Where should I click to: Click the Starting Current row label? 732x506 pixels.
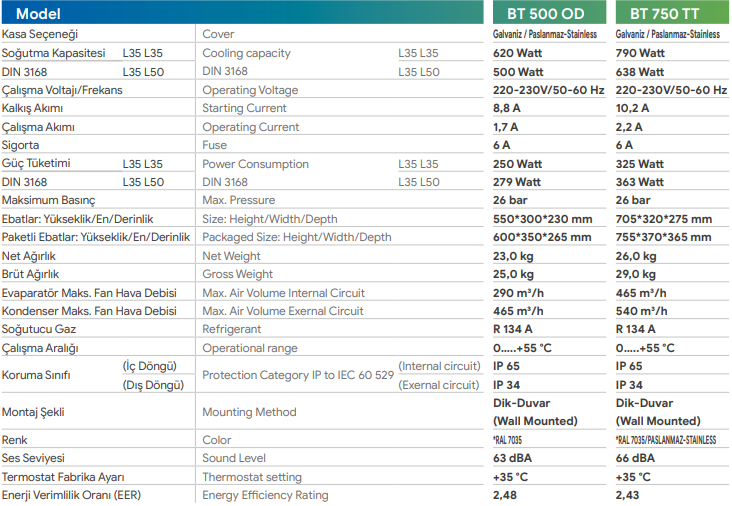pos(243,108)
